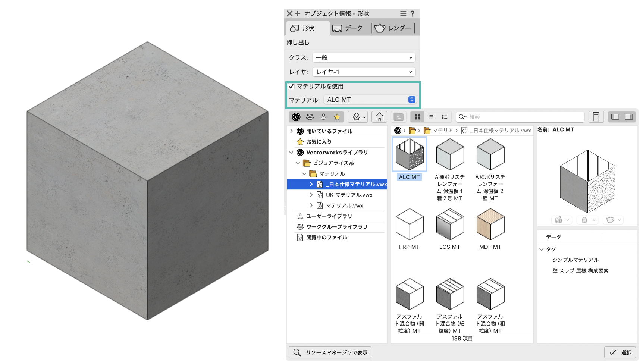
Task: Show favorites with the star icon
Action: pos(337,117)
